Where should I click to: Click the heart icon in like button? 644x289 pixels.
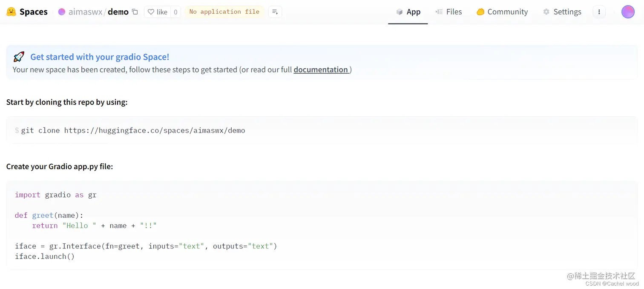click(x=151, y=12)
